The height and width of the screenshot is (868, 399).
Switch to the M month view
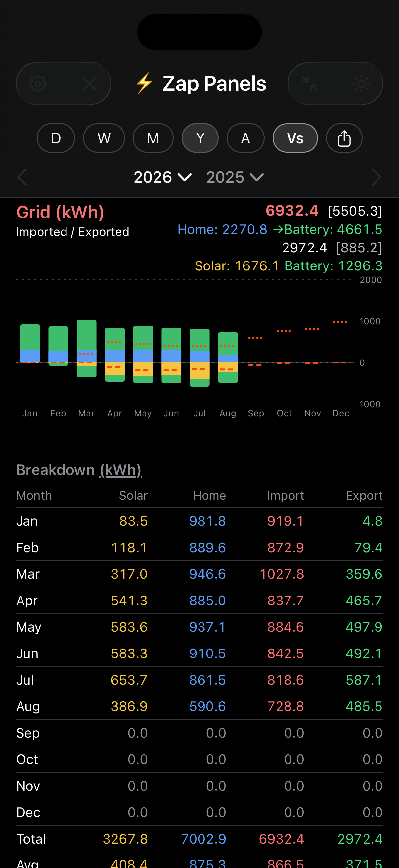click(x=153, y=138)
